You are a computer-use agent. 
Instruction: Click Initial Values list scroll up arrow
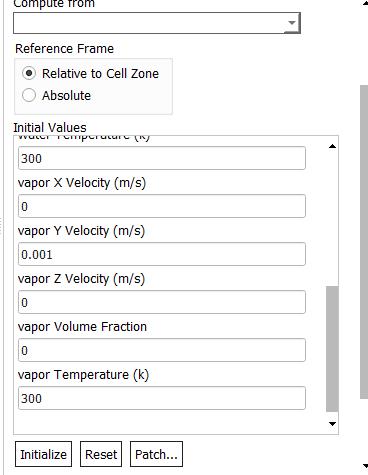click(x=332, y=146)
